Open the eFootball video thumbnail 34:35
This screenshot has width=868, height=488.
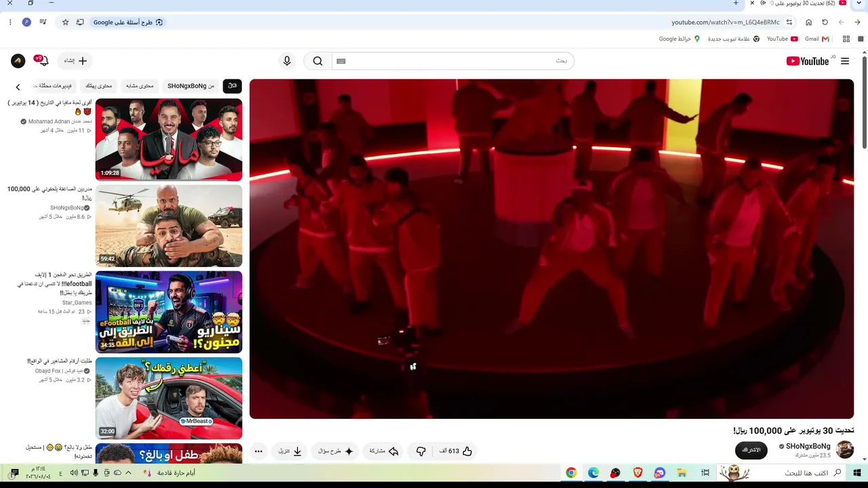pyautogui.click(x=169, y=312)
